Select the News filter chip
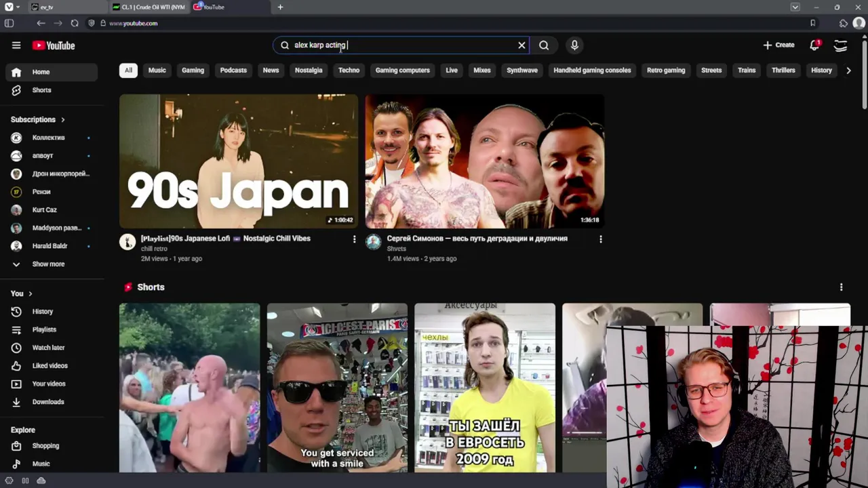The width and height of the screenshot is (868, 488). (x=271, y=70)
